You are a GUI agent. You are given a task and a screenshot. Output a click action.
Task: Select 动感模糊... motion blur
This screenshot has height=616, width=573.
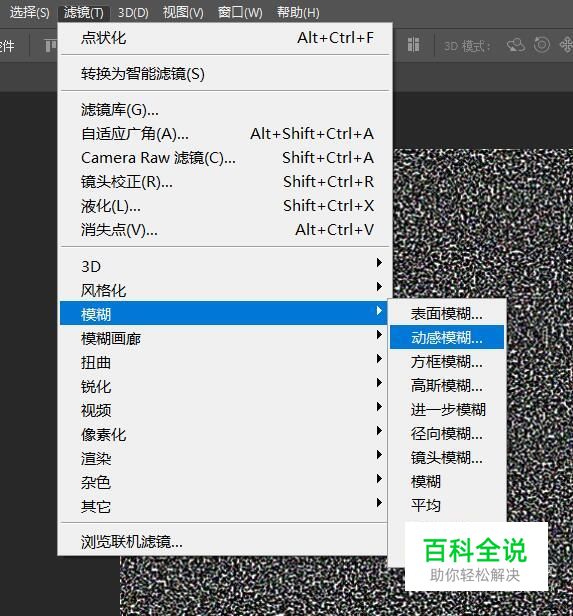447,337
